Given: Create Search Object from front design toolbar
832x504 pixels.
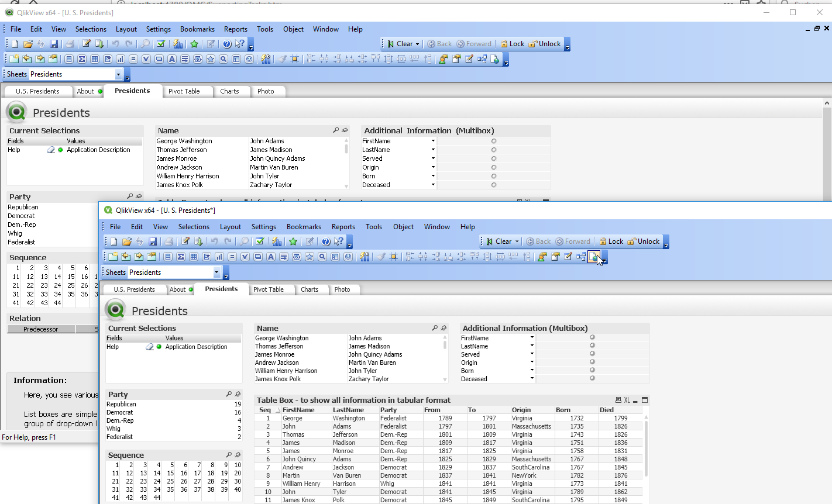Looking at the screenshot, I should pyautogui.click(x=322, y=257).
